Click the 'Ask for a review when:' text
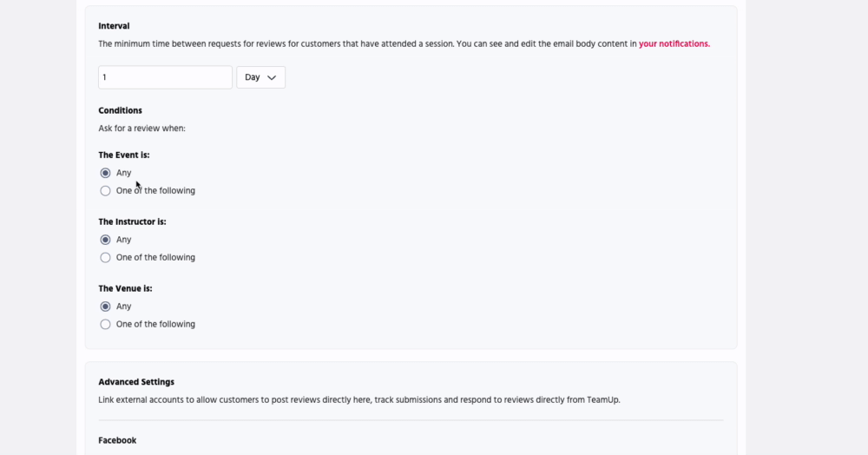Viewport: 868px width, 455px height. click(141, 129)
